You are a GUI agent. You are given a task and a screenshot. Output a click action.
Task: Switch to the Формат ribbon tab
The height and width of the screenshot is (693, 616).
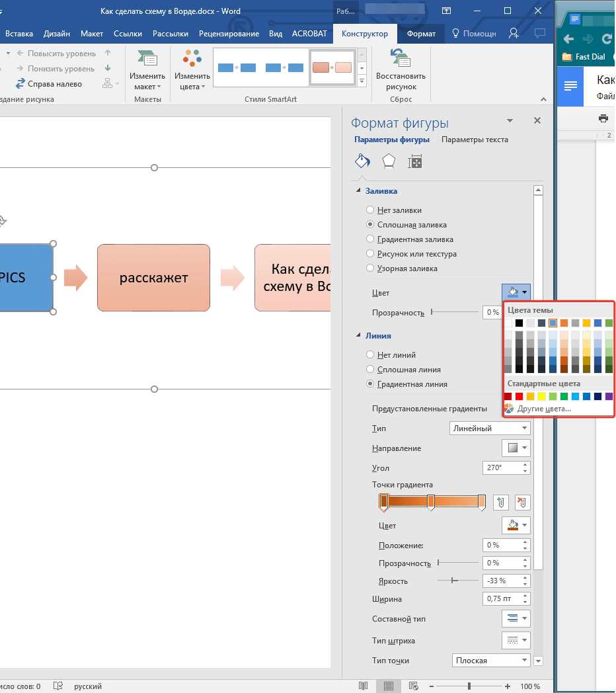421,34
